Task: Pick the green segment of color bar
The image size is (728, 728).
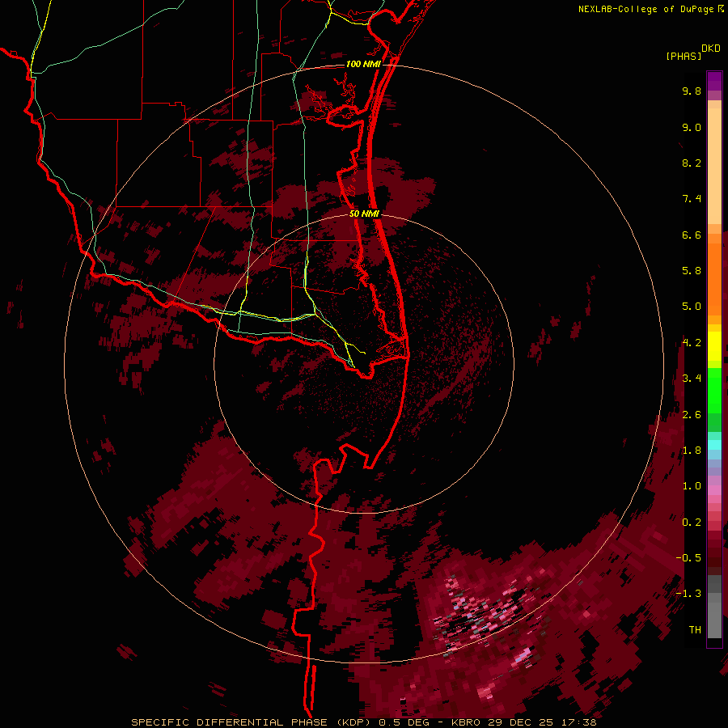Action: click(x=714, y=390)
